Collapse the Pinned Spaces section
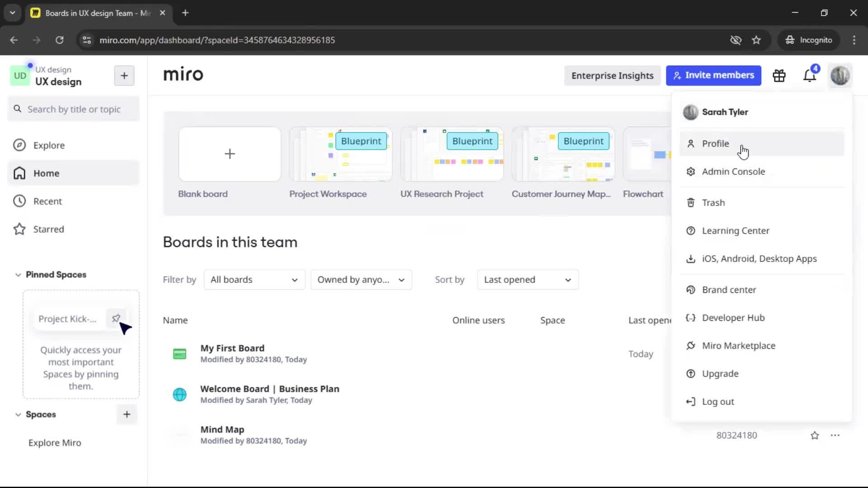The image size is (868, 488). tap(18, 275)
